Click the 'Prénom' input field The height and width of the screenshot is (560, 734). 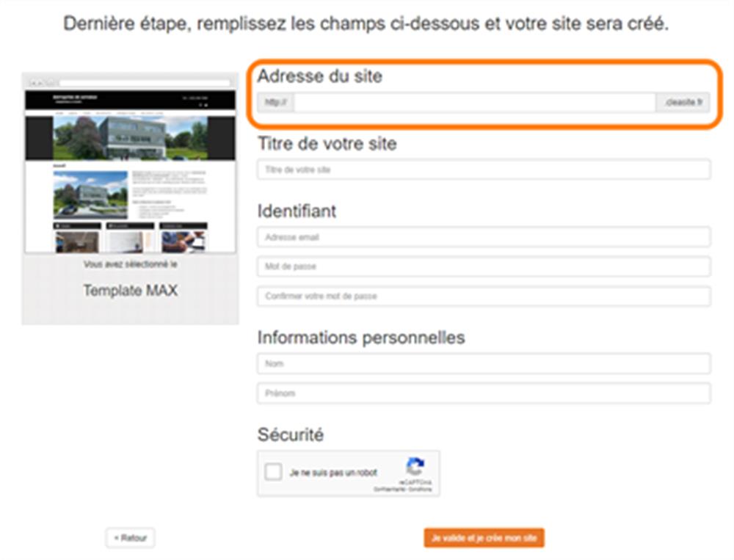tap(484, 393)
